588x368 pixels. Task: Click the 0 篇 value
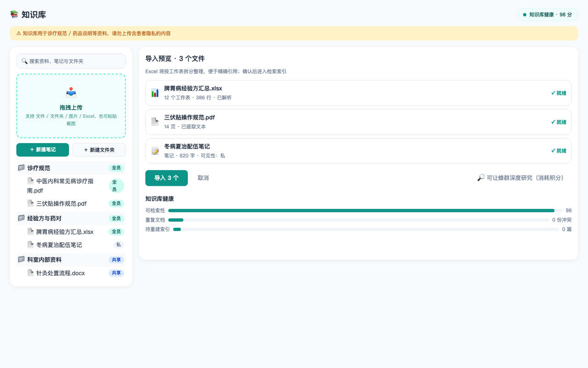point(567,229)
